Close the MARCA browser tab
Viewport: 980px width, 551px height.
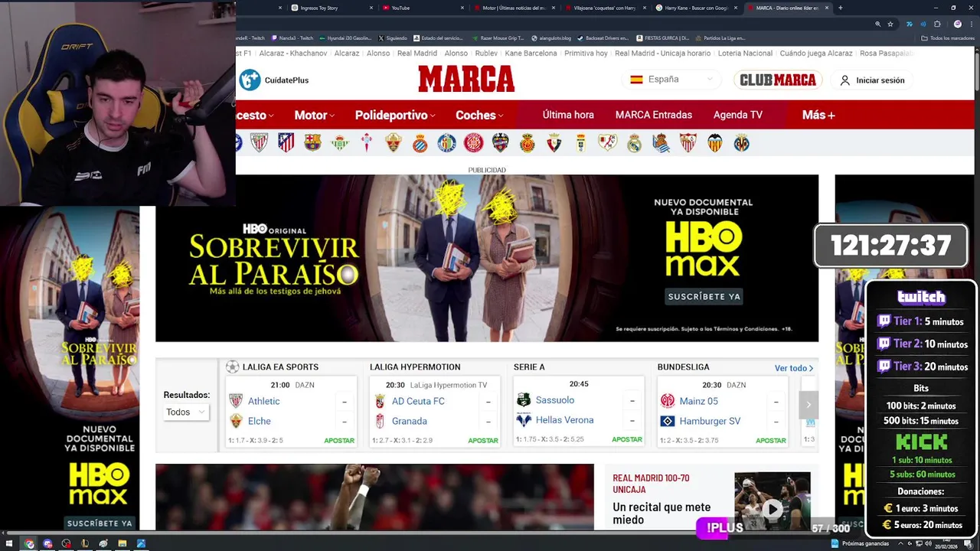826,8
